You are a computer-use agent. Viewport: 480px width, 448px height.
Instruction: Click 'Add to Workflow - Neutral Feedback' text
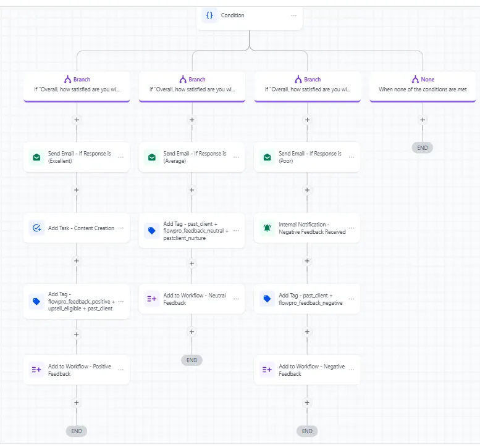click(x=195, y=299)
